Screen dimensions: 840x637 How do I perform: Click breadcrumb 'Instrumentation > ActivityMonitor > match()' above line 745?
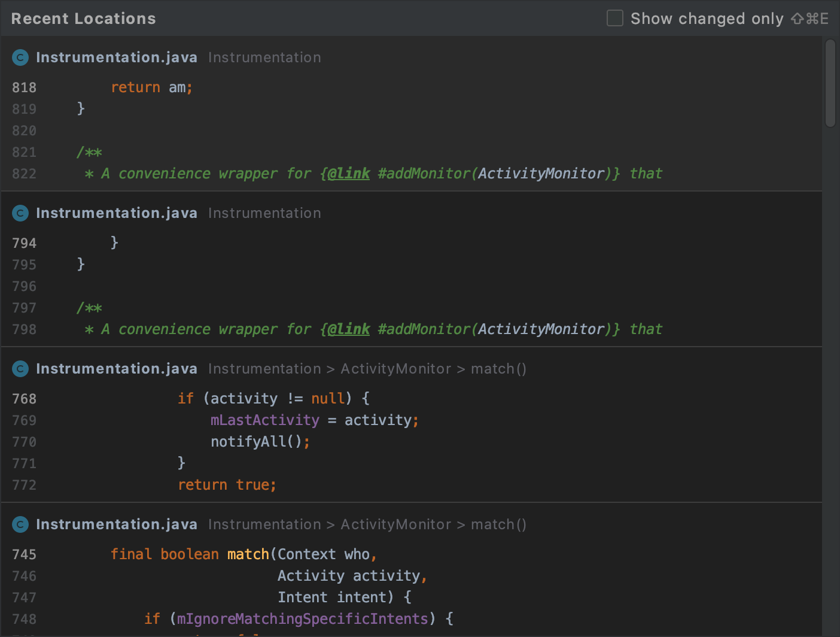[x=367, y=524]
